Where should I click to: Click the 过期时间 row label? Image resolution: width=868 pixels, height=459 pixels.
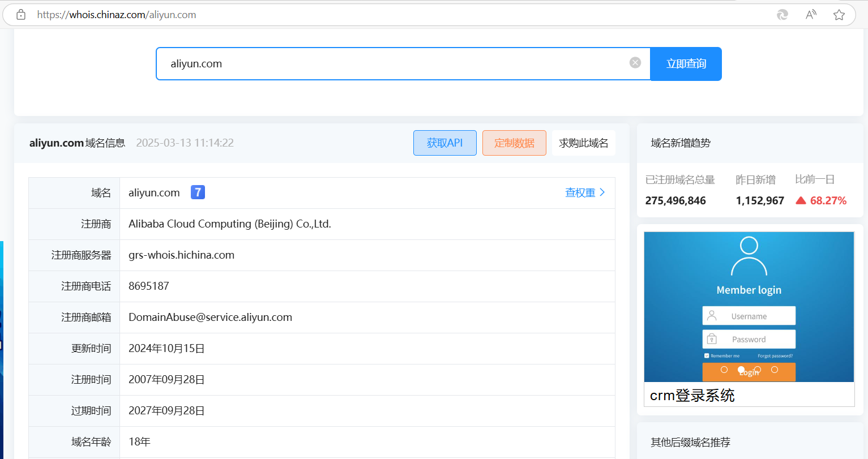pos(91,410)
